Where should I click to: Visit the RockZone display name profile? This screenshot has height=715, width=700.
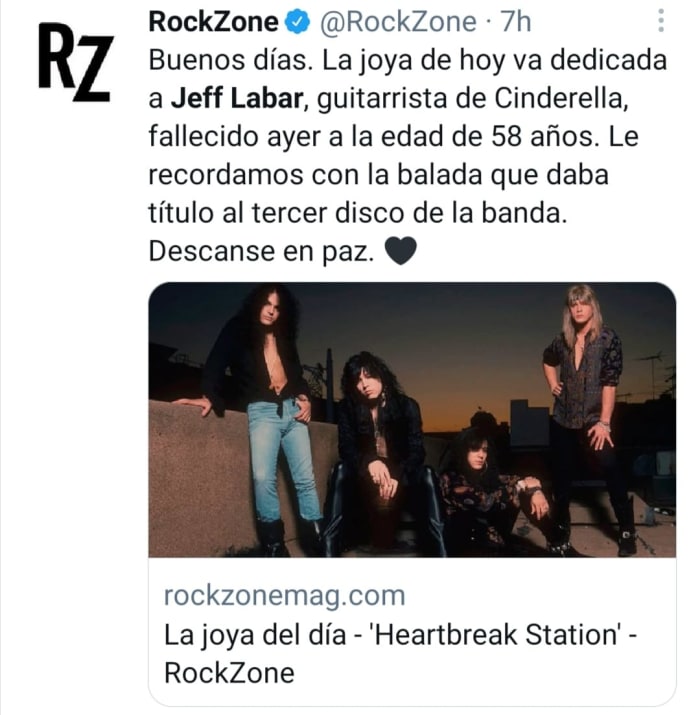point(213,22)
